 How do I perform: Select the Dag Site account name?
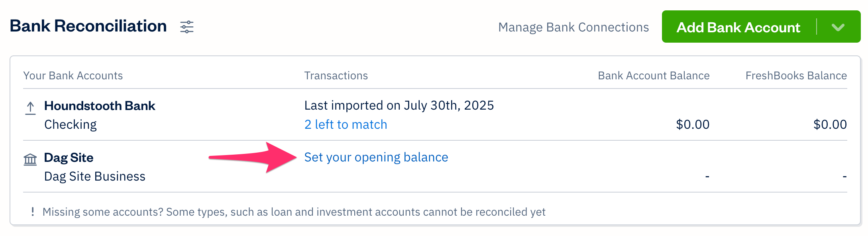click(69, 157)
